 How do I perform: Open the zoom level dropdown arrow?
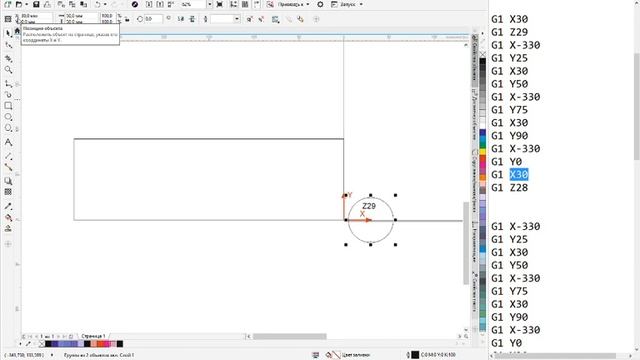click(209, 4)
